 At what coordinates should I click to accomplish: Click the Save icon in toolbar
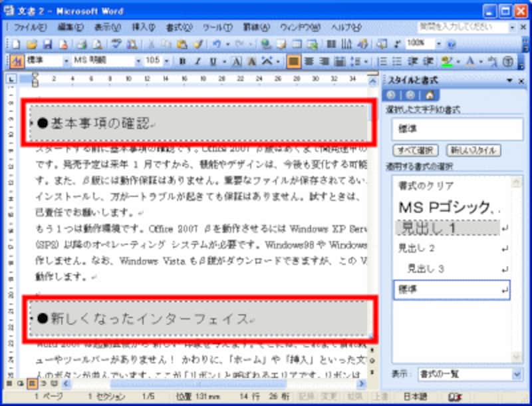47,44
